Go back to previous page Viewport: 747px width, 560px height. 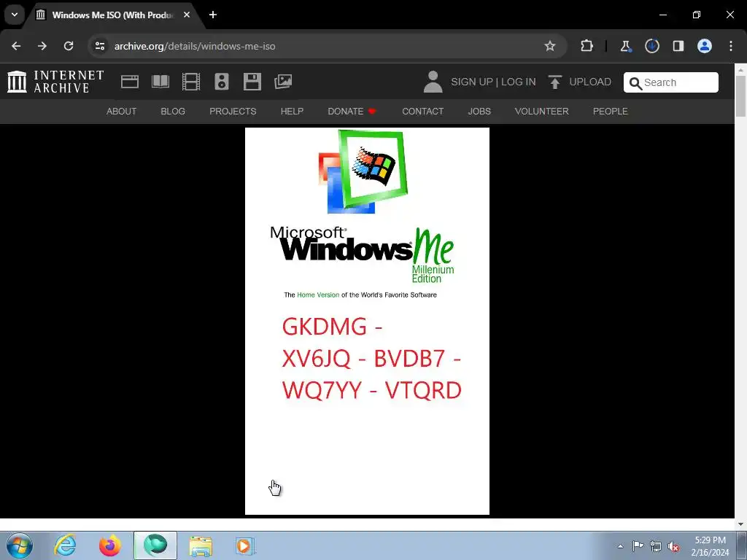coord(16,46)
